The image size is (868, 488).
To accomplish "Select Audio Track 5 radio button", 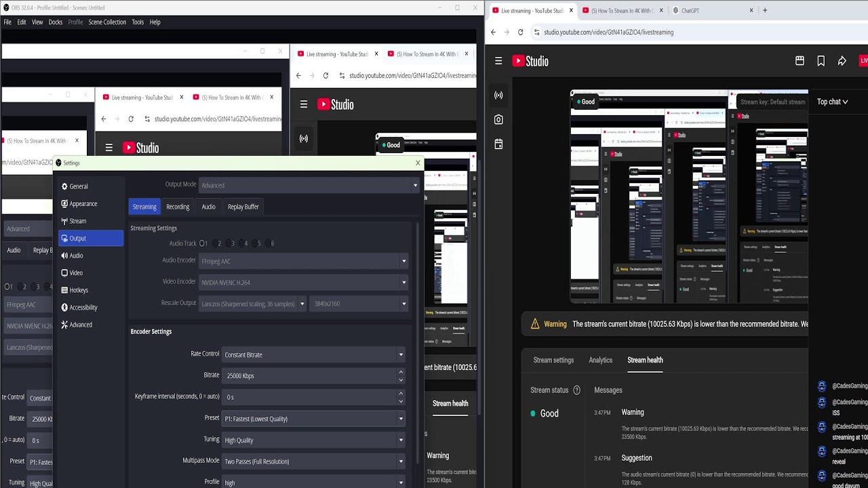I will point(256,243).
